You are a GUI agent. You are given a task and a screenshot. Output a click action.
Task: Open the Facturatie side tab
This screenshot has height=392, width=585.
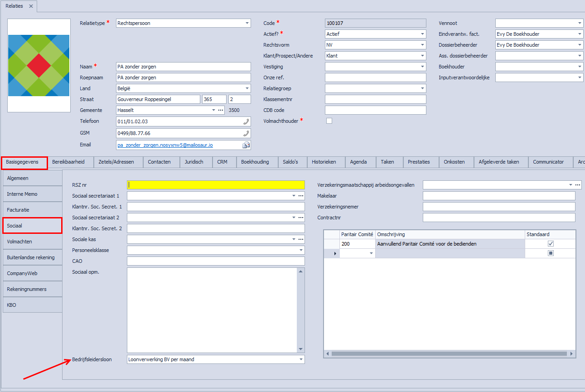pos(32,210)
